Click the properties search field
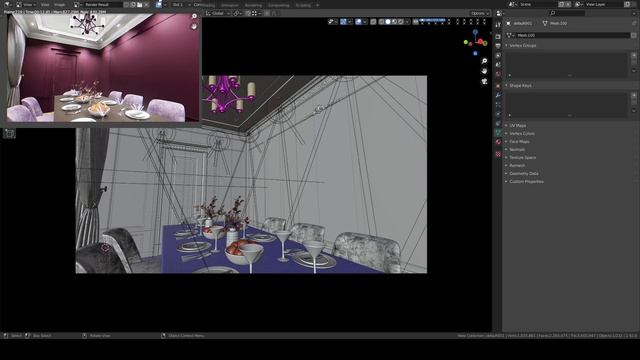The image size is (640, 360). coord(567,13)
